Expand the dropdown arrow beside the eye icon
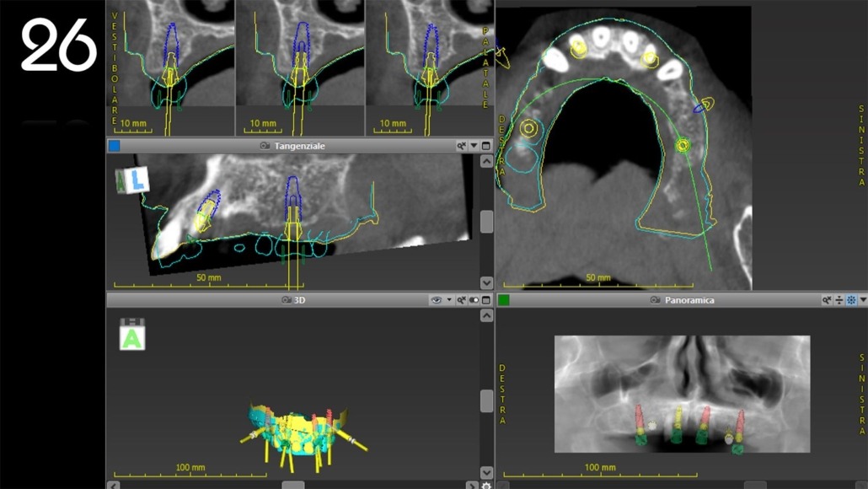 point(449,300)
